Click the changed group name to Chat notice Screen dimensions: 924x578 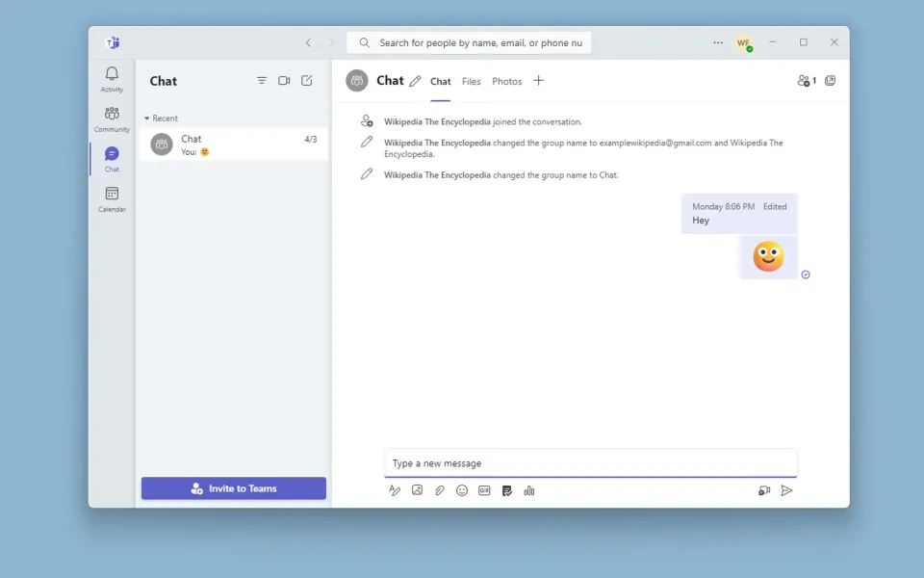tap(500, 175)
